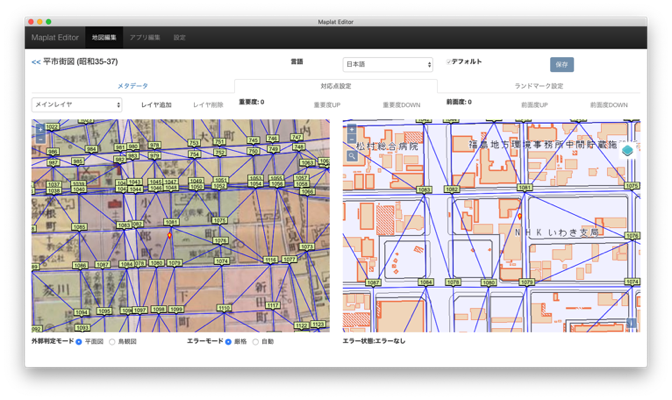Select marker 1087 on right map
The width and height of the screenshot is (672, 400).
click(x=373, y=283)
